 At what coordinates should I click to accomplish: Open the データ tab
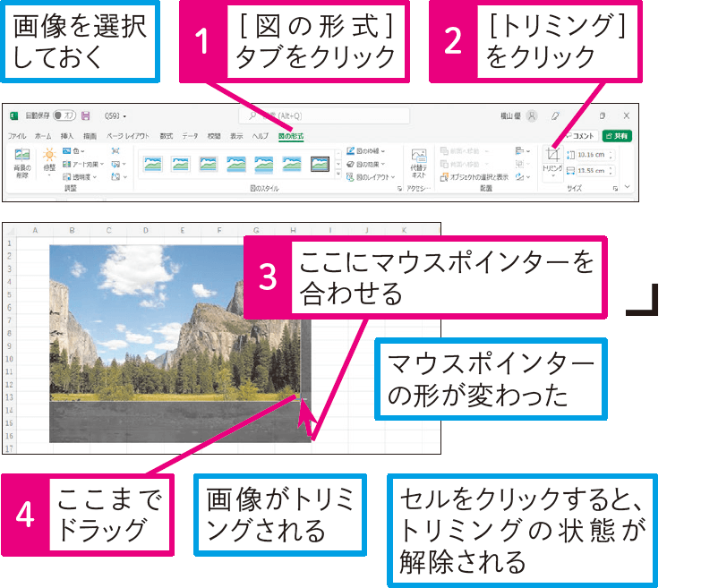click(x=190, y=136)
